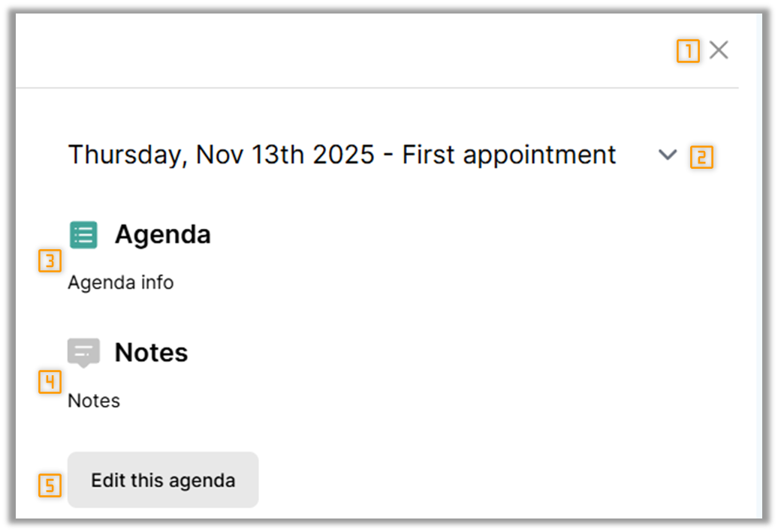Click the horizontal divider under the header

(375, 88)
